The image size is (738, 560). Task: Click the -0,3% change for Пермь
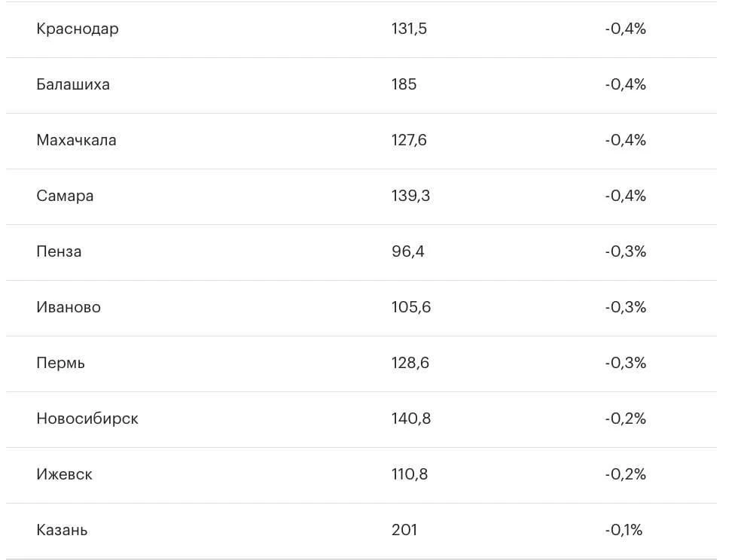[x=626, y=363]
